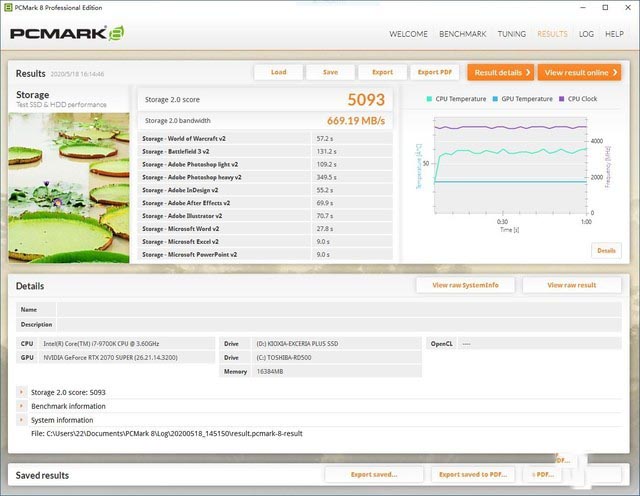Click the 349.5 s Photoshop heavy time
This screenshot has height=496, width=640.
pos(326,177)
